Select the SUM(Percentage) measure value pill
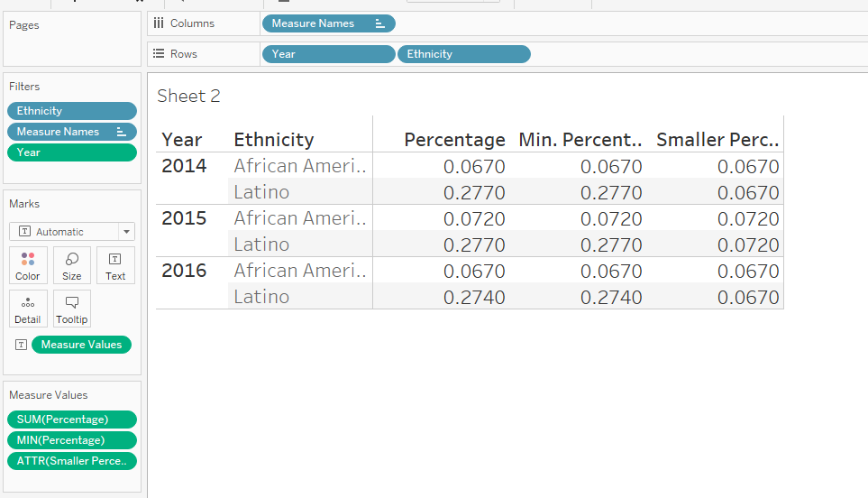This screenshot has height=498, width=868. 71,420
